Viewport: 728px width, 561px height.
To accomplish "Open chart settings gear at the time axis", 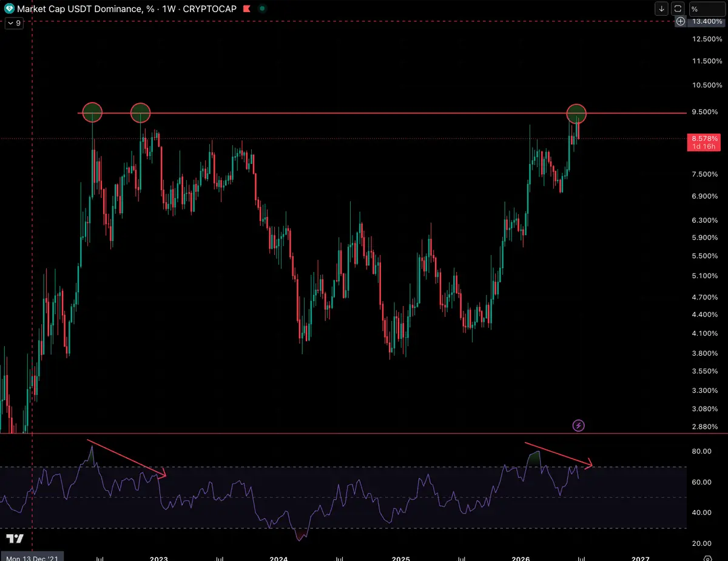I will pos(707,558).
